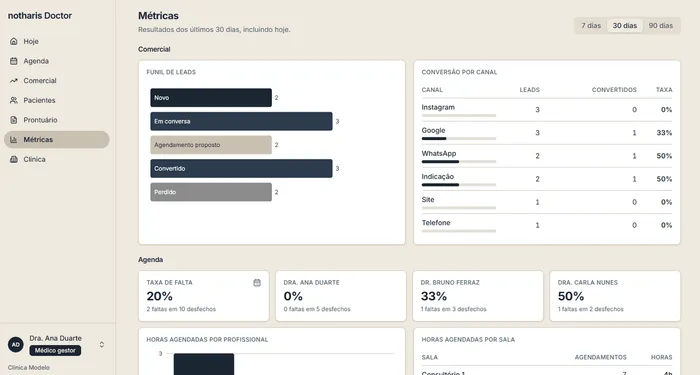Click the Agenda calendar icon in sidebar
Image resolution: width=700 pixels, height=375 pixels.
(x=14, y=61)
